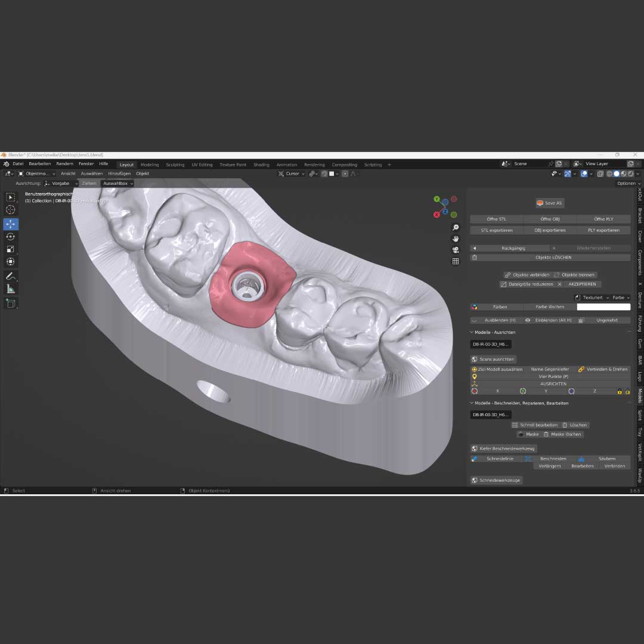Select the Rotate tool in the left toolbar
This screenshot has height=644, width=644.
[x=11, y=237]
